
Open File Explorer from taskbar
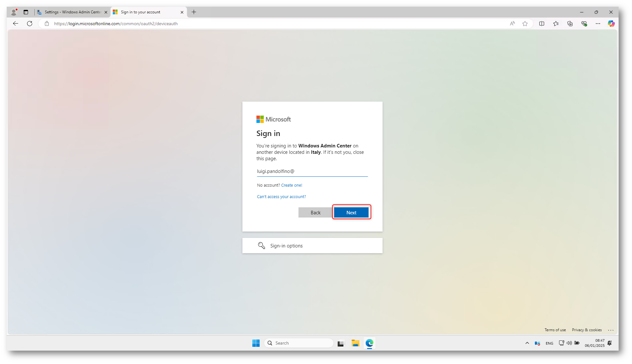tap(355, 343)
